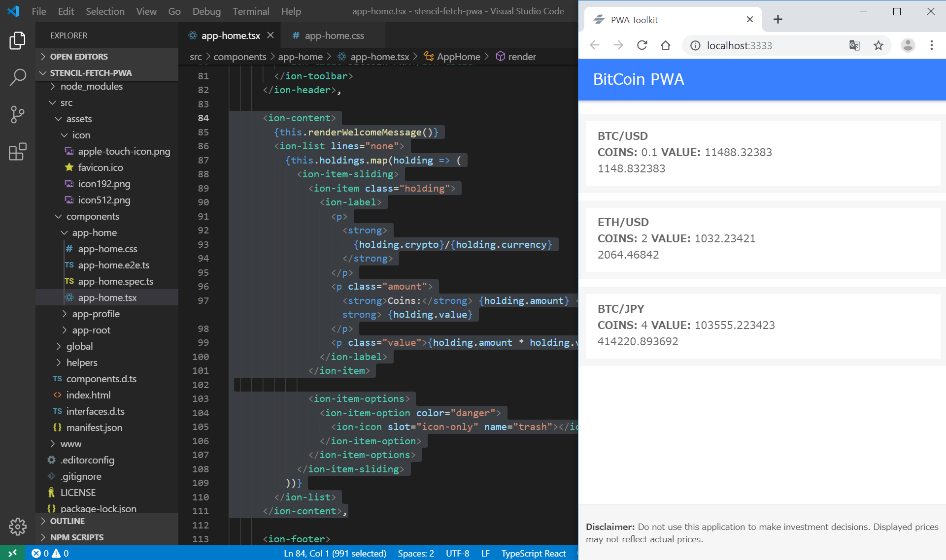The height and width of the screenshot is (560, 946).
Task: Select the ETH/USD holding card
Action: [763, 239]
